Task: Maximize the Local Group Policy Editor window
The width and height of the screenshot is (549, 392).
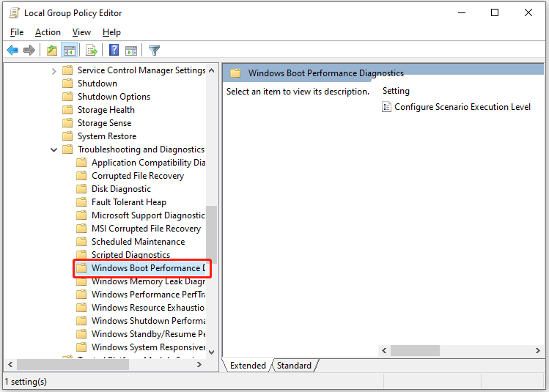Action: pos(495,13)
